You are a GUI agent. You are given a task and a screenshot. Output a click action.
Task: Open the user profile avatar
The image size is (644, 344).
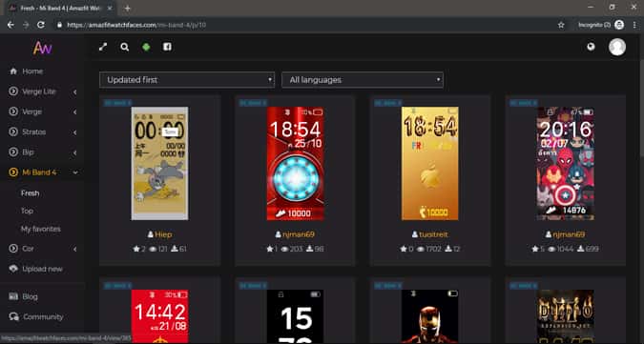(617, 47)
